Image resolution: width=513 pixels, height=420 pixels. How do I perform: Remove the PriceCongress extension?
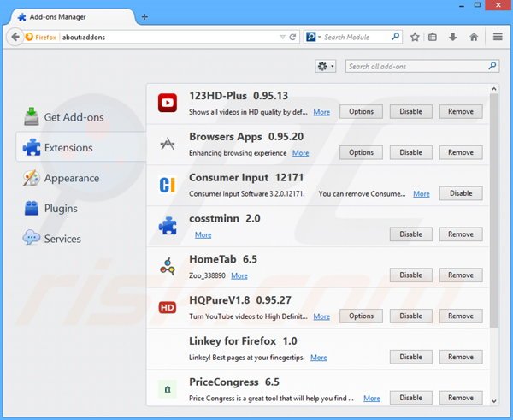tap(461, 398)
